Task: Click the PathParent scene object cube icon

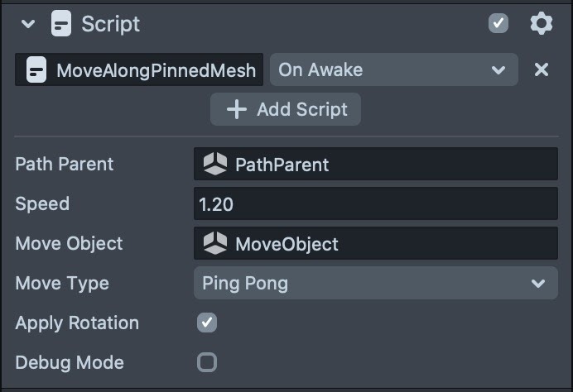Action: tap(215, 165)
